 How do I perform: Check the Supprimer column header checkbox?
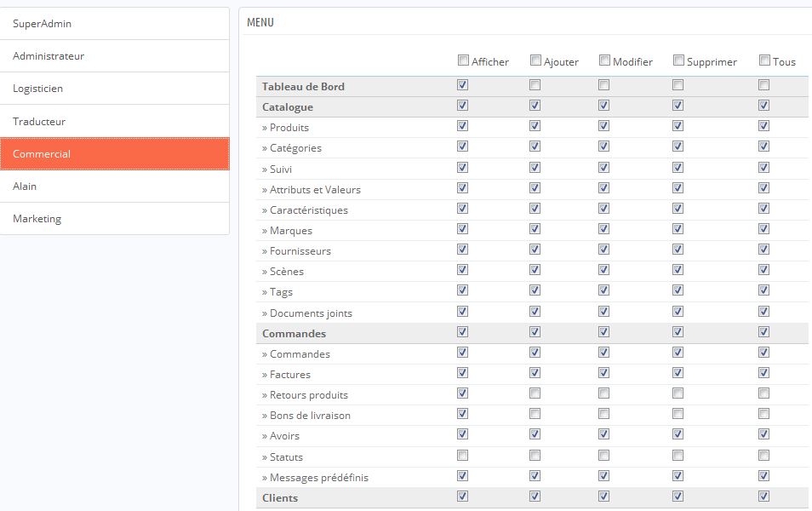point(678,60)
